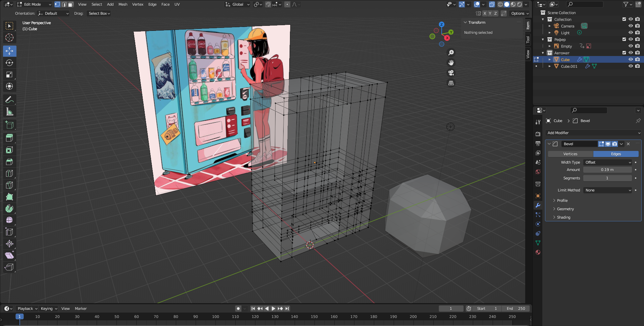
Task: Activate the Annotate pencil tool
Action: (9, 100)
